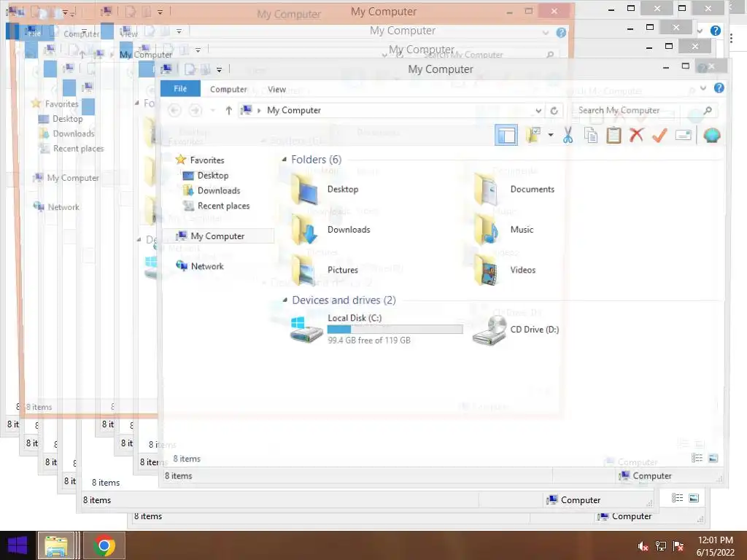Click the Copy toolbar icon
The image size is (747, 560).
591,136
